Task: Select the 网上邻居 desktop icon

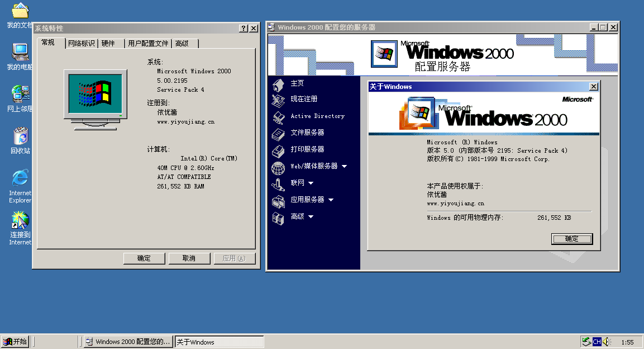Action: [20, 94]
